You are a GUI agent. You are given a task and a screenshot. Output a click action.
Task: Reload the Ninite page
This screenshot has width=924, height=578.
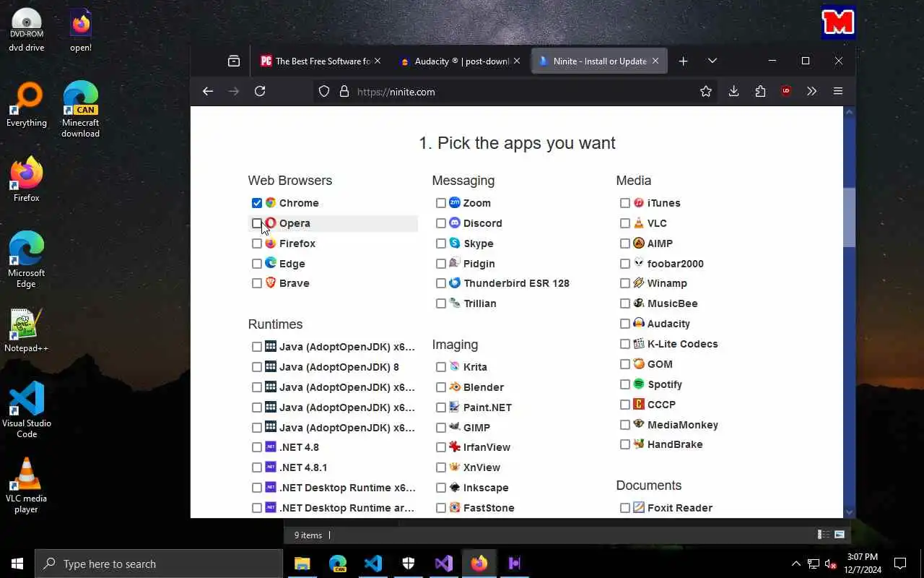tap(260, 91)
